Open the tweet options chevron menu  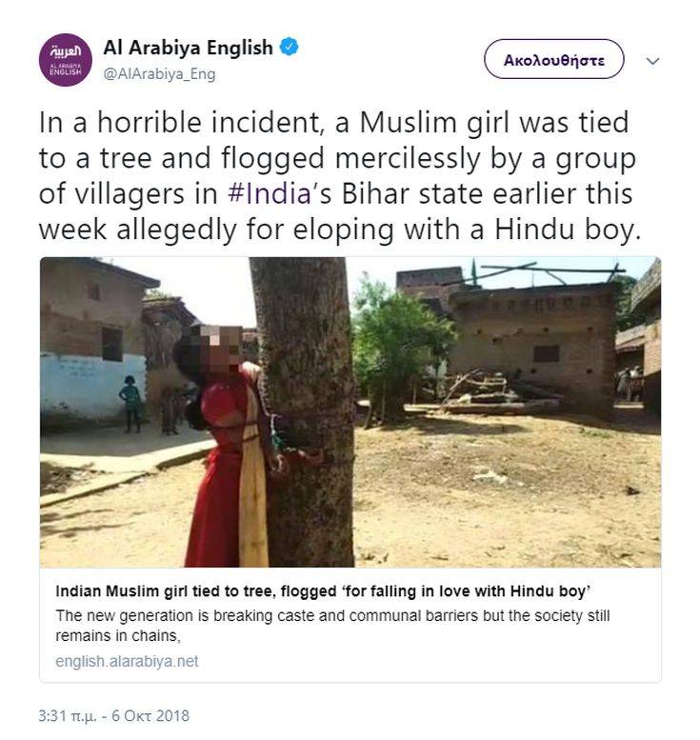point(652,60)
